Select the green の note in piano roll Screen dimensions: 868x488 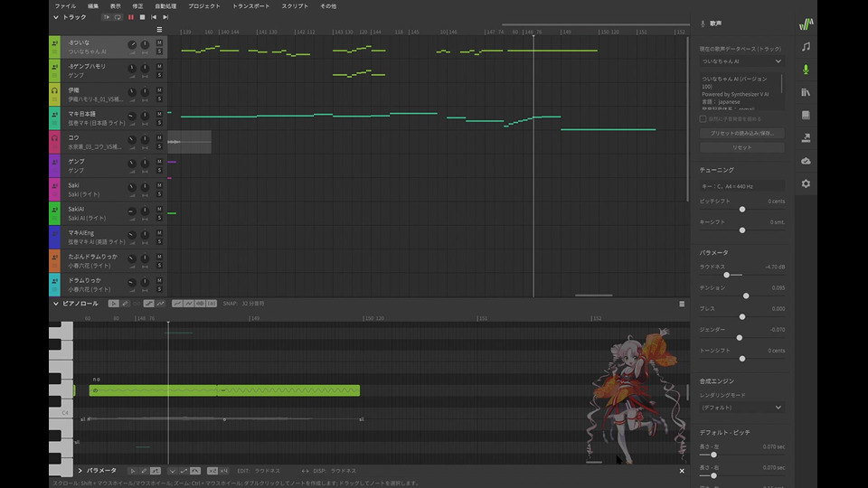tap(153, 390)
